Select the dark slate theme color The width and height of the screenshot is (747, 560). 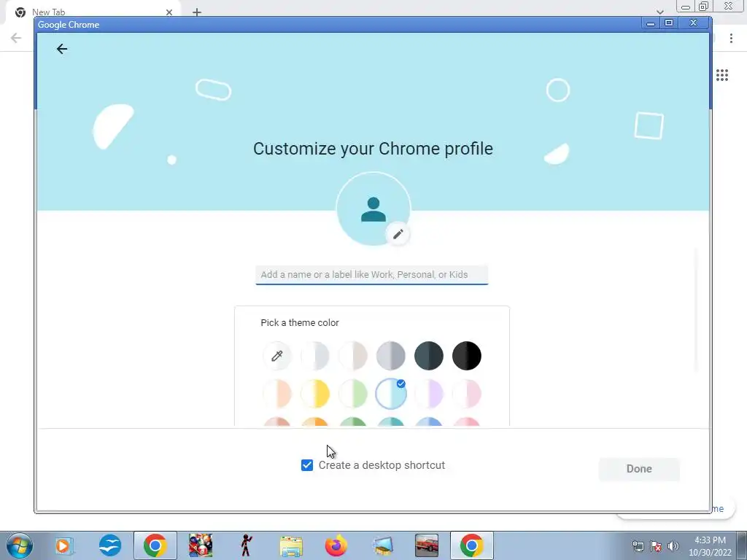(429, 356)
